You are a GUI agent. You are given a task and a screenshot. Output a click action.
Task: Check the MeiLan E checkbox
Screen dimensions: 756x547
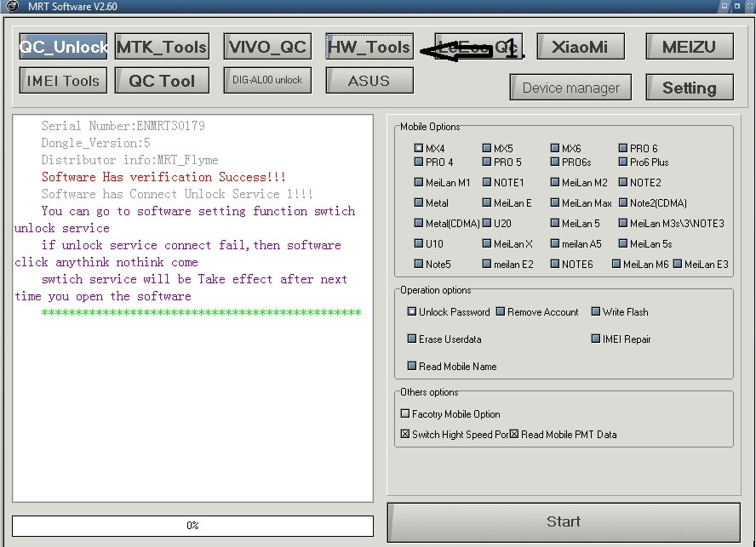486,202
